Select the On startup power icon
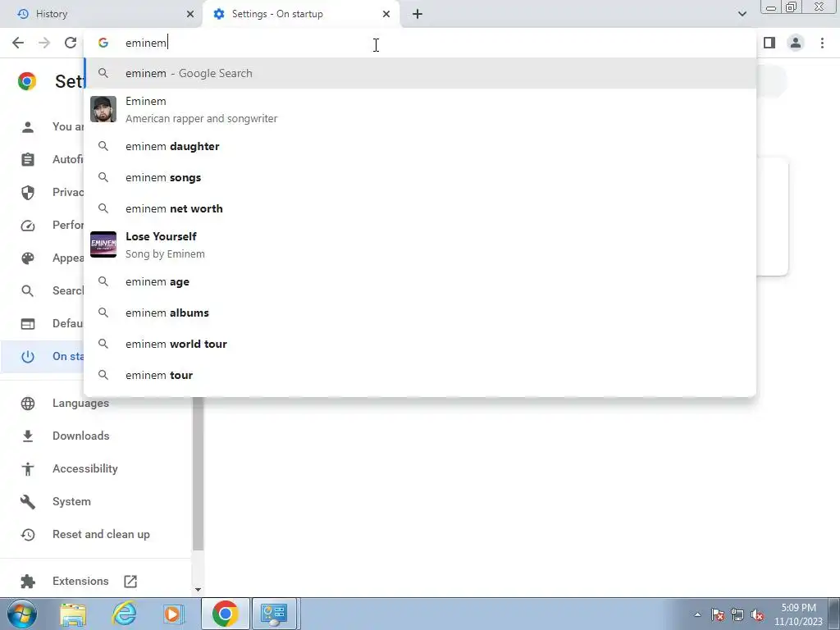 28,357
